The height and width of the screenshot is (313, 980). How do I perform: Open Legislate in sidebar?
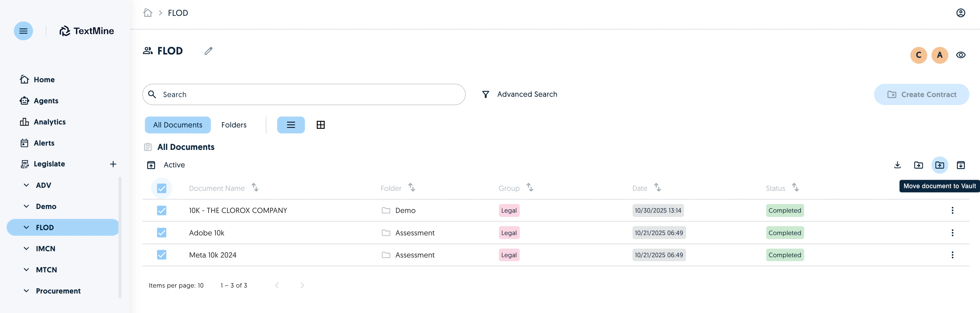tap(43, 164)
